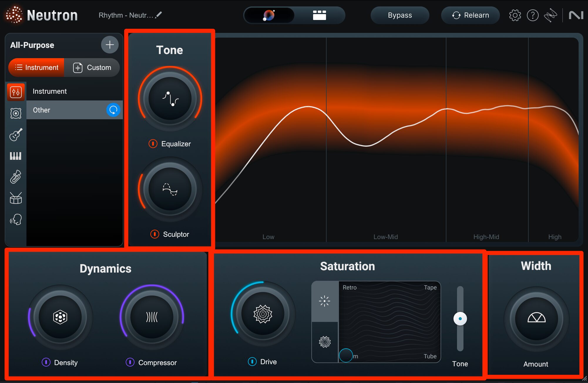The height and width of the screenshot is (383, 588).
Task: Edit the preset name with the pencil icon
Action: [x=159, y=15]
